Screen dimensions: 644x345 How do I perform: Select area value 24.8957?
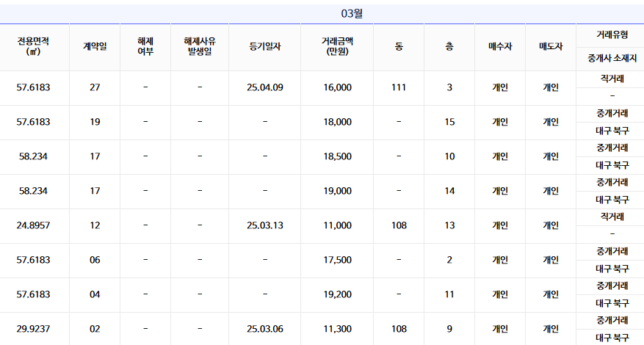[33, 225]
